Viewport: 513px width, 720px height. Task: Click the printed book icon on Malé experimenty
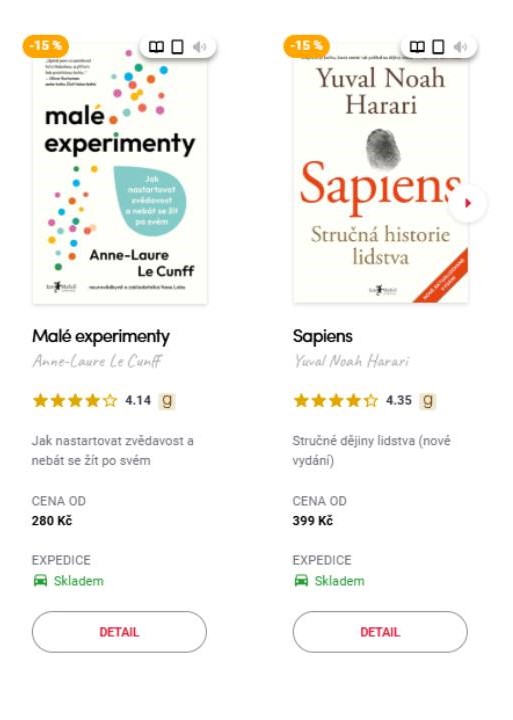156,47
